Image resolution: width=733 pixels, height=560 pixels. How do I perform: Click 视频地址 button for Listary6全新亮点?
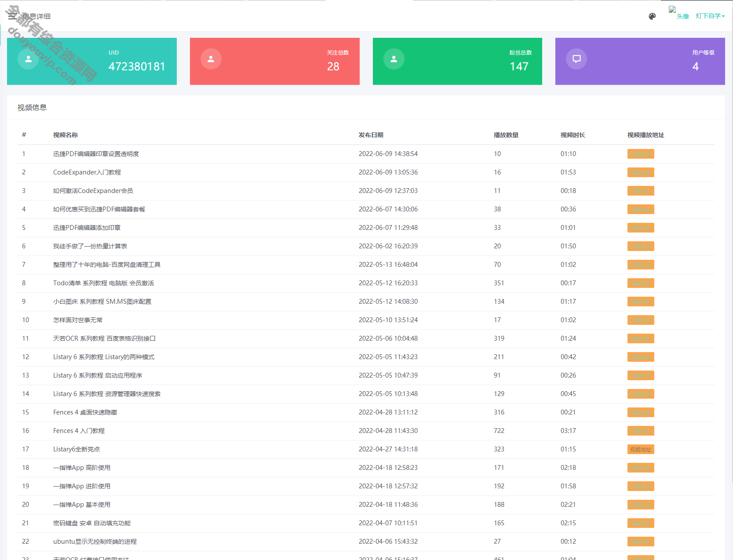click(x=641, y=449)
